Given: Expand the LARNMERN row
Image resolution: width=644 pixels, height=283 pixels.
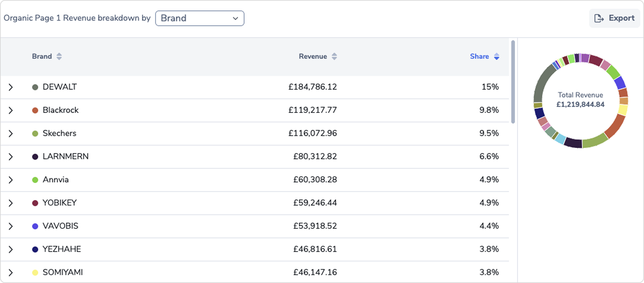Looking at the screenshot, I should pos(11,157).
